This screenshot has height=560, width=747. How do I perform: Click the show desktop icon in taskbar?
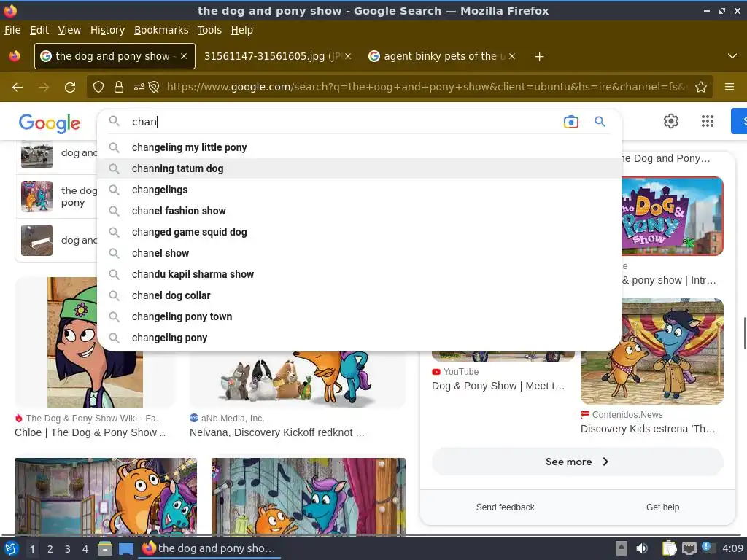click(125, 548)
